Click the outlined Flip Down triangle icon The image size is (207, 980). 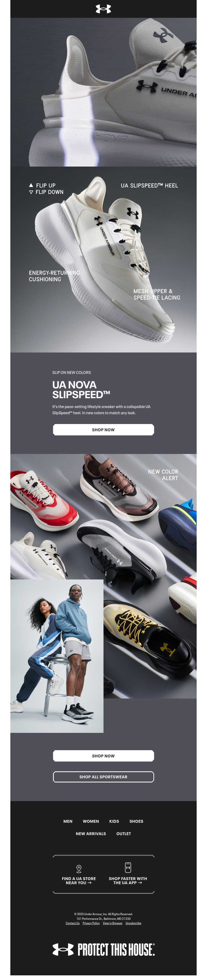coord(31,192)
